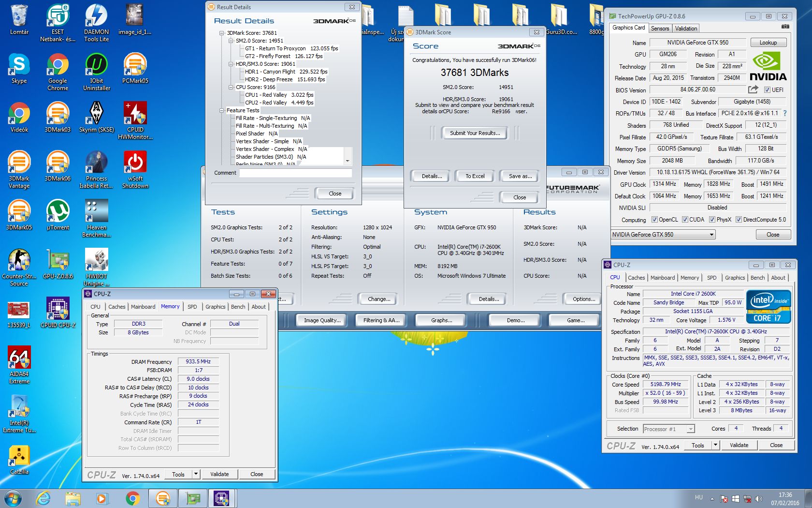Collapse 3DMark Score tree node
Image resolution: width=812 pixels, height=508 pixels.
pos(222,33)
